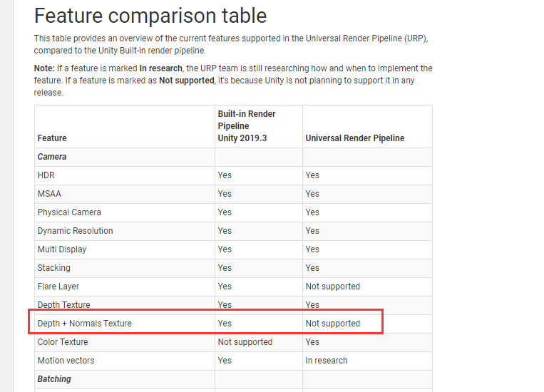Select the 'HDR' feature row
The width and height of the screenshot is (544, 392).
pyautogui.click(x=233, y=175)
